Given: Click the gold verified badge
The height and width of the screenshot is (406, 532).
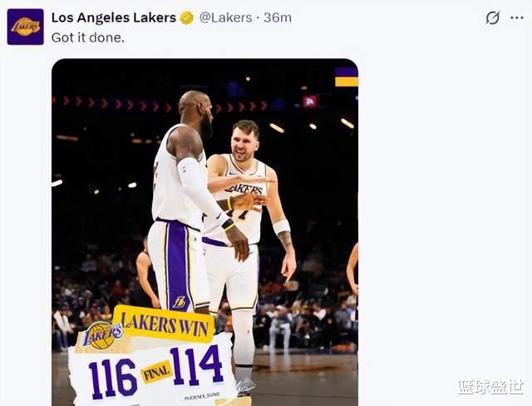Looking at the screenshot, I should point(186,17).
